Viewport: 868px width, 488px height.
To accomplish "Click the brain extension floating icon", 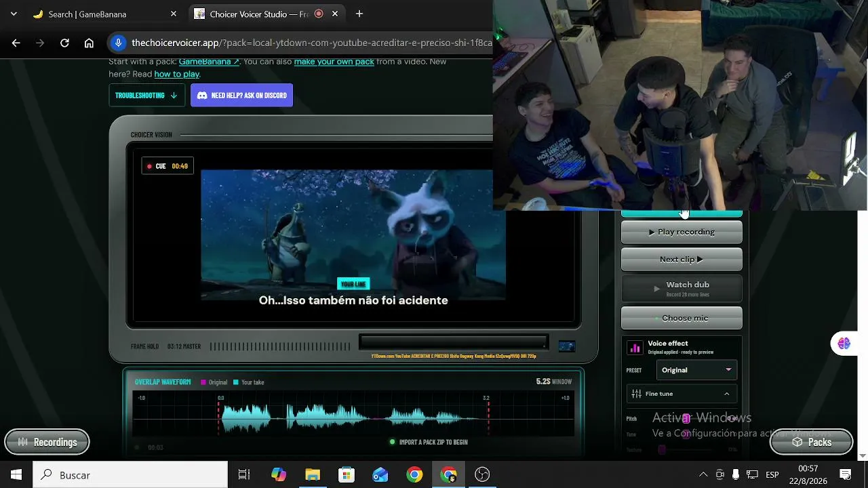I will pyautogui.click(x=844, y=344).
